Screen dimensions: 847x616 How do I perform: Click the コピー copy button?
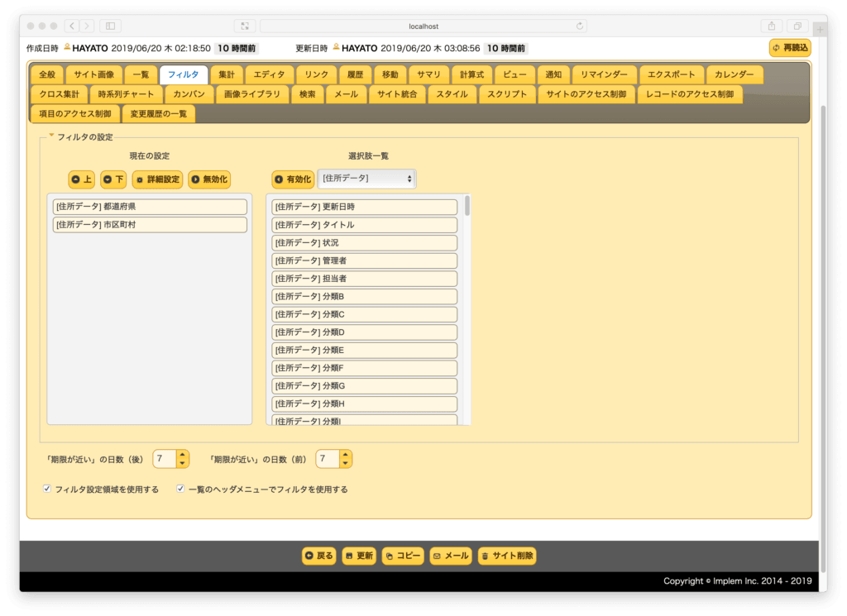point(403,556)
